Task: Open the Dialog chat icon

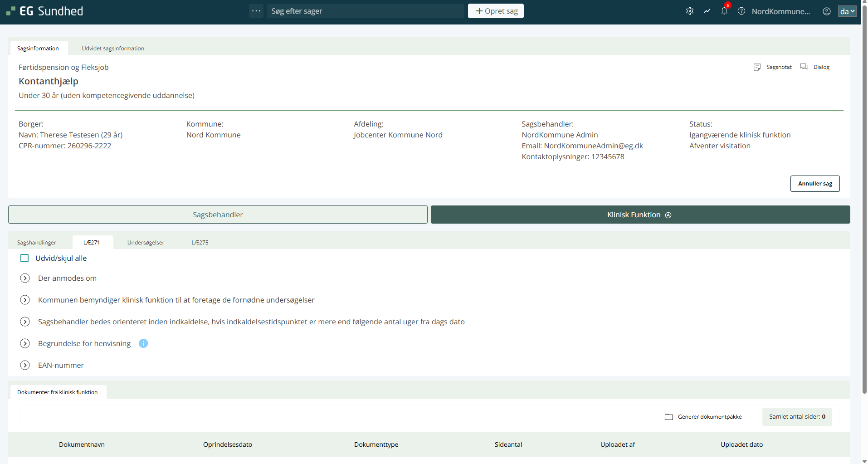Action: [x=804, y=67]
